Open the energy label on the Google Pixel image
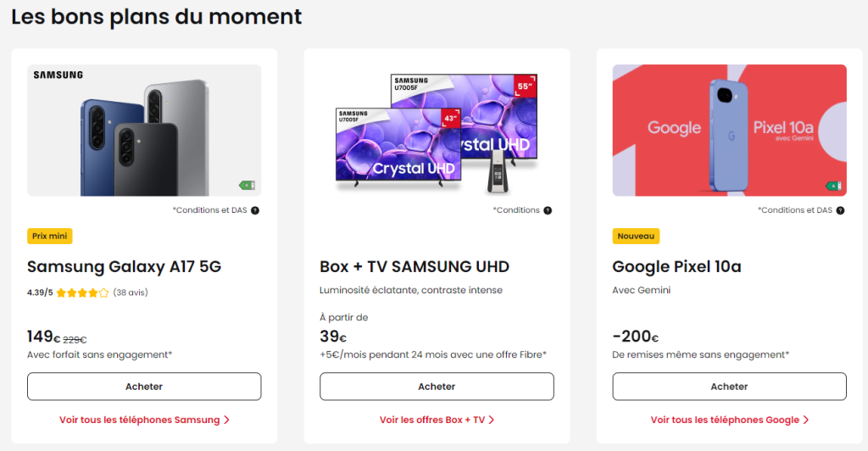Screen dimensions: 868x451 point(833,185)
